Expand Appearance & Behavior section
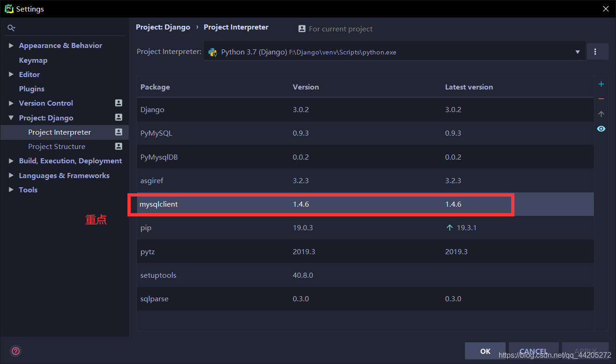616x364 pixels. pos(11,46)
